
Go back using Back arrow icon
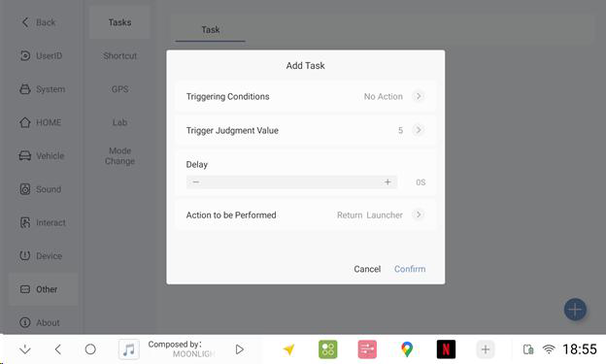click(25, 22)
